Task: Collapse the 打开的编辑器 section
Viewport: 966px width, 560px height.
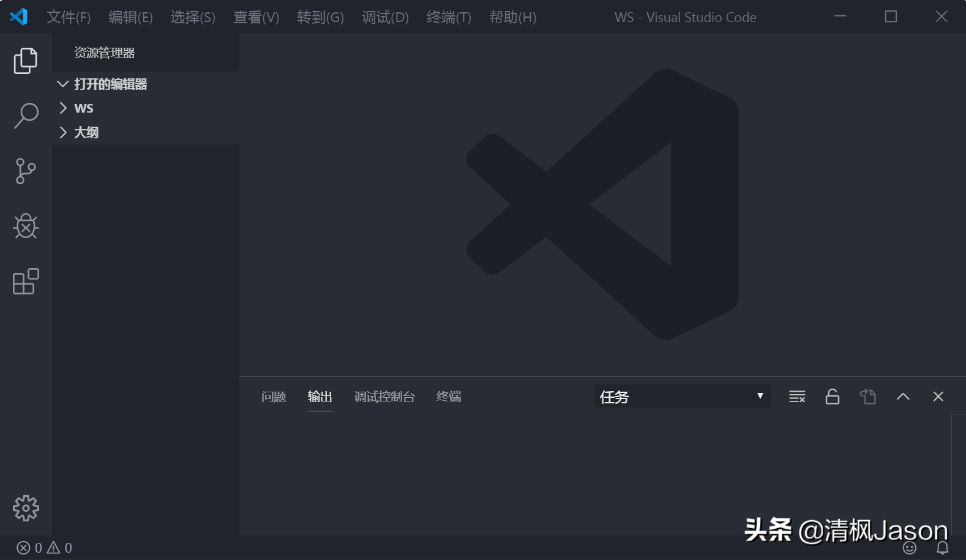Action: click(146, 84)
